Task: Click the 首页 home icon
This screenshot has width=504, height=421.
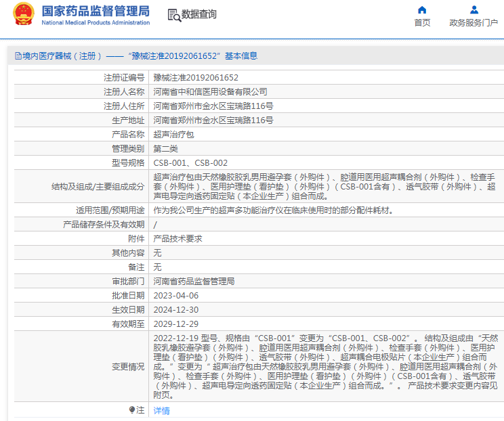Action: click(422, 10)
